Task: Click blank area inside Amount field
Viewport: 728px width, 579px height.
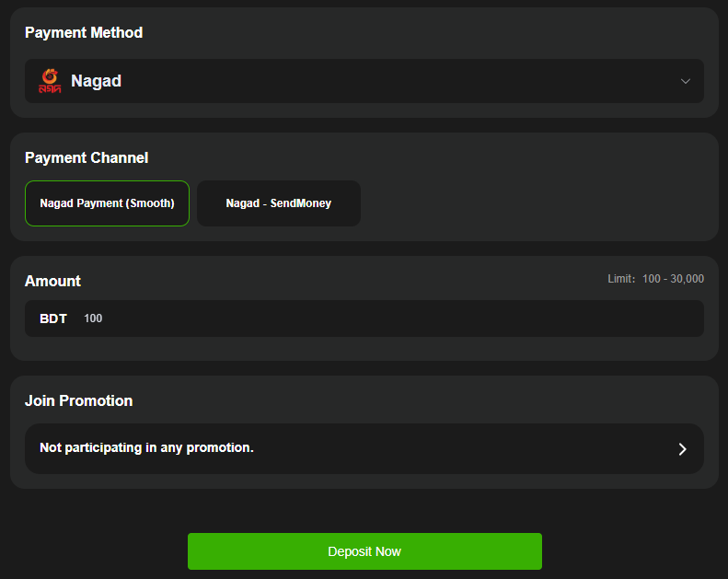Action: [x=460, y=318]
